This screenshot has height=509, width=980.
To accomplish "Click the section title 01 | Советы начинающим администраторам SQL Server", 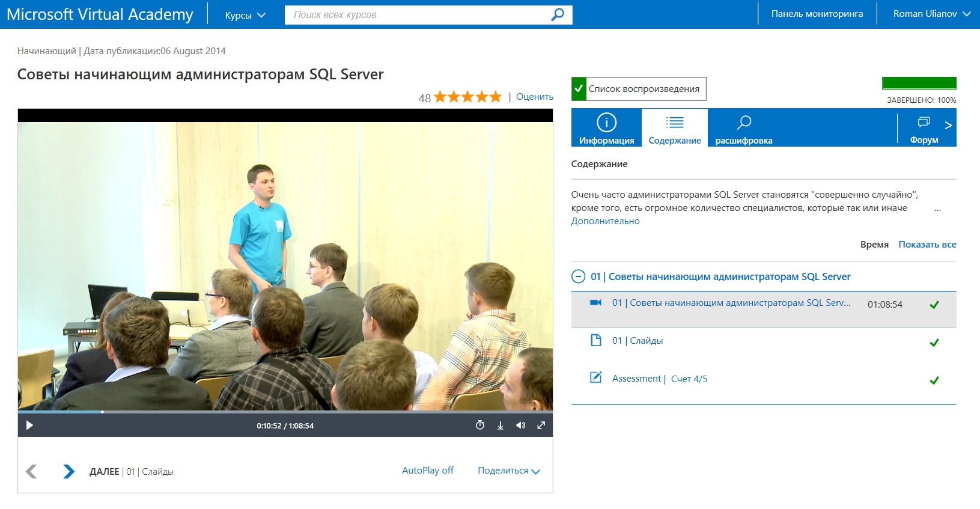I will 720,276.
